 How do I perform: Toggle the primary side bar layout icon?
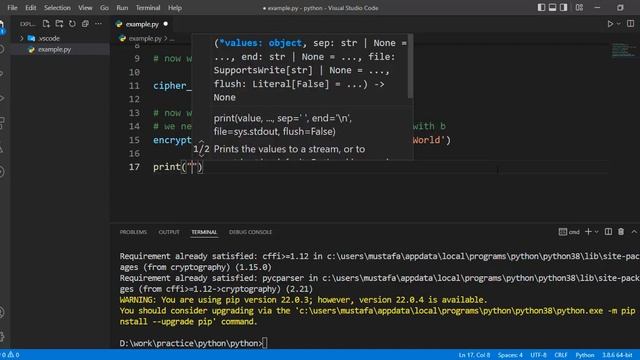541,7
